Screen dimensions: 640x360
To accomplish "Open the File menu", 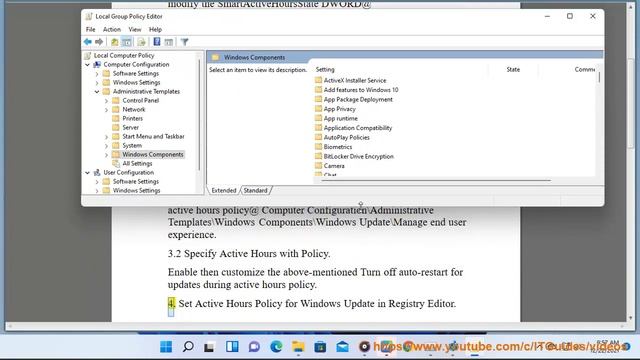I will [x=91, y=29].
